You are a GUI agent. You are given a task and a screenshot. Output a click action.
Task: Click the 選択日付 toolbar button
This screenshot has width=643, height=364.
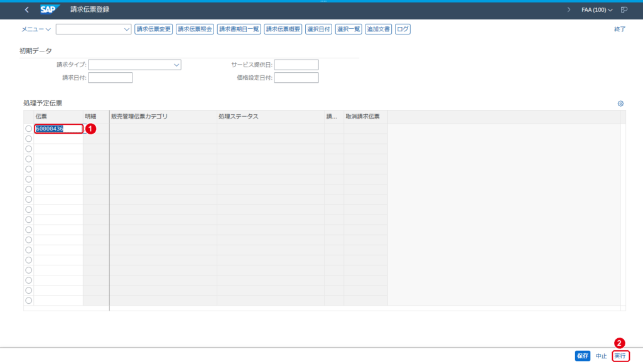[x=318, y=29]
